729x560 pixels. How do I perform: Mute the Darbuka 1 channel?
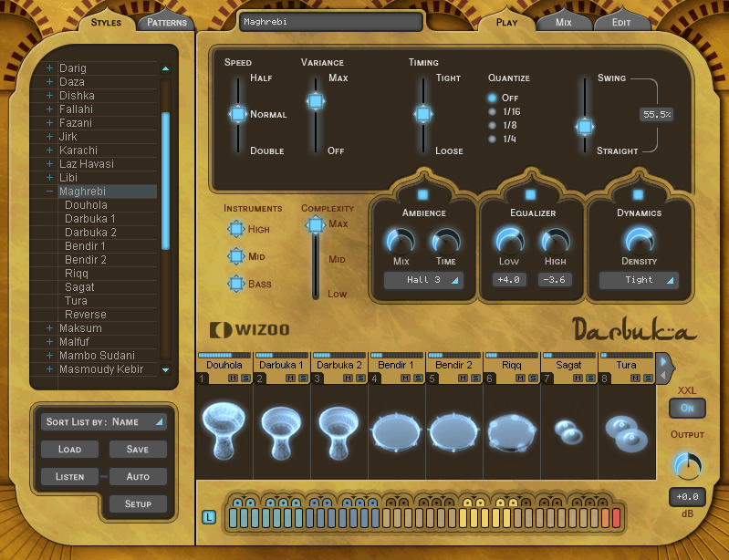click(x=291, y=379)
